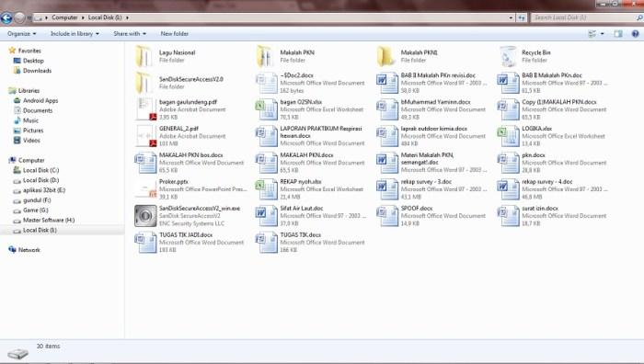Screen dimensions: 644x364
Task: Open Downloads under Favorites
Action: 37,71
